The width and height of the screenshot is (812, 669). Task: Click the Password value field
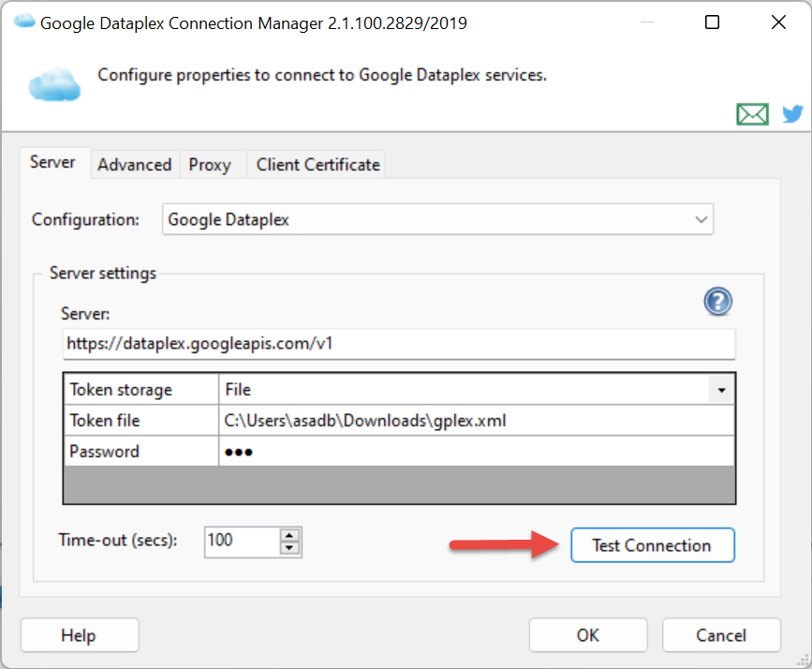click(476, 452)
